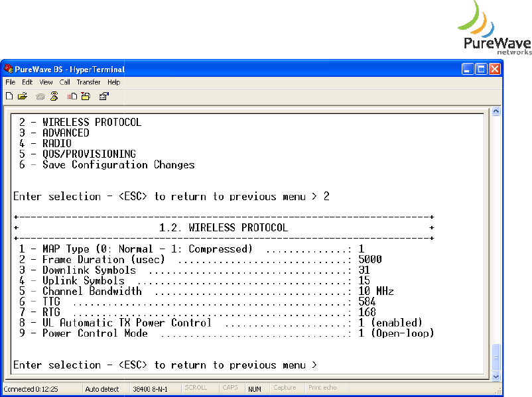Click the 'Power Control Mode' row label
The image size is (532, 397).
(95, 333)
